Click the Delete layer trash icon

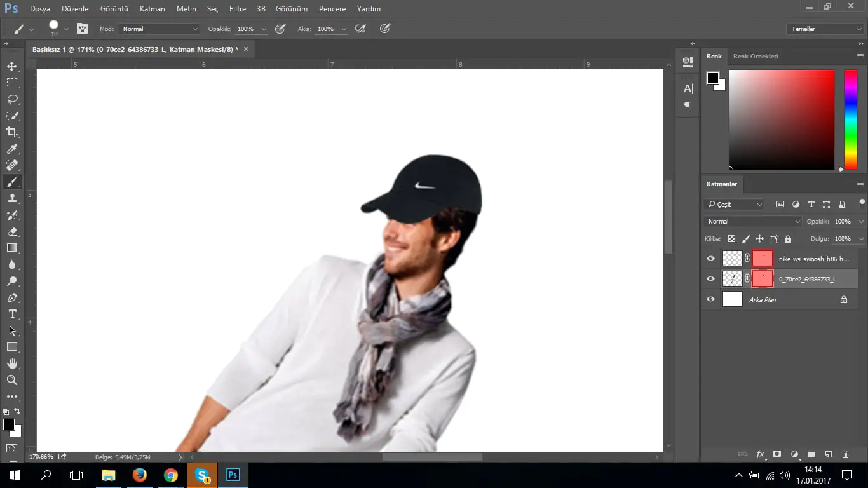845,454
